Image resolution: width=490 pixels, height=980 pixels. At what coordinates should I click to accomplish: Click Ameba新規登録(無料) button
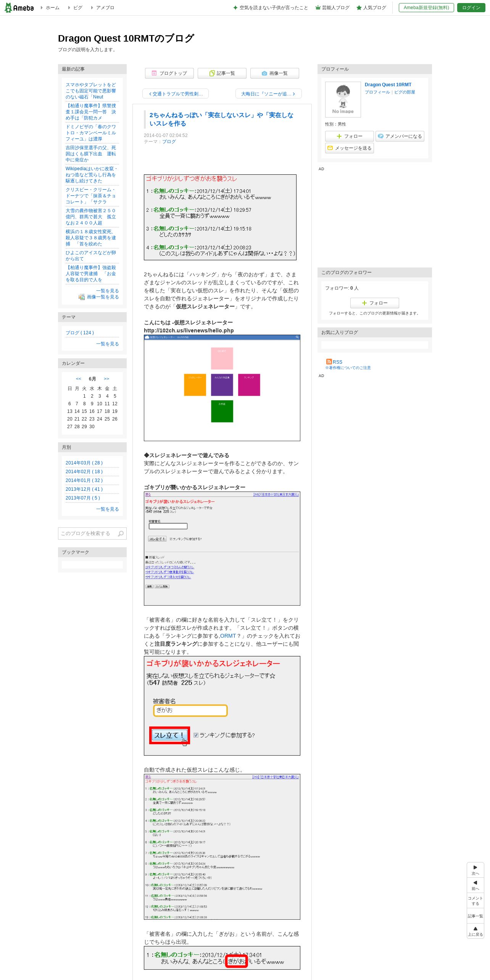click(426, 8)
